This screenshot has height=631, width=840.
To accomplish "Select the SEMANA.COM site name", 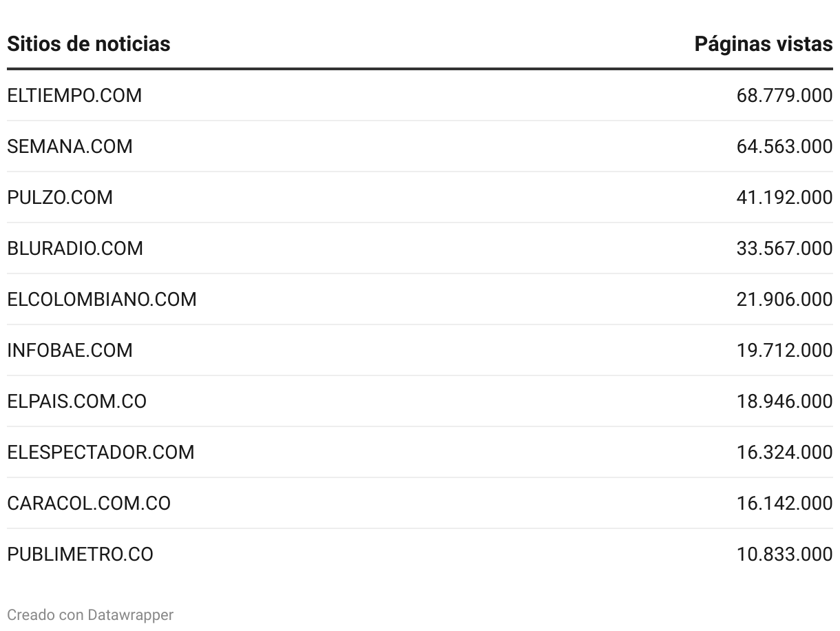I will coord(70,147).
